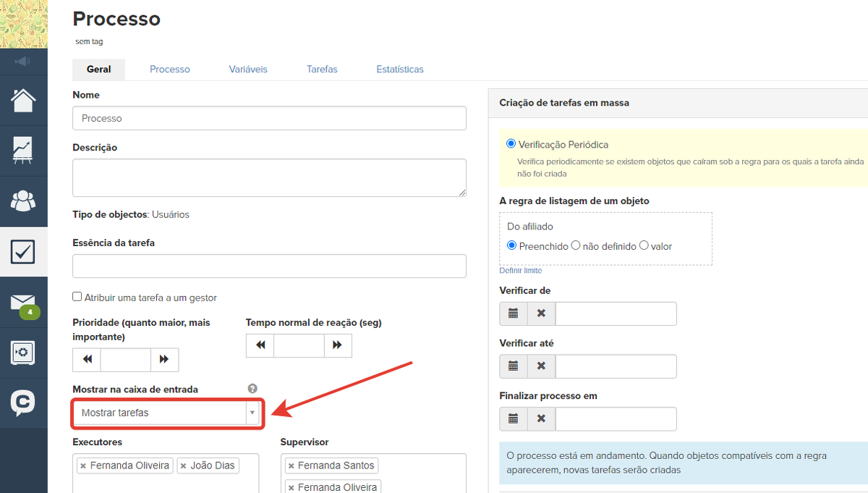
Task: Click the Essência da tarefa input field
Action: coord(269,266)
